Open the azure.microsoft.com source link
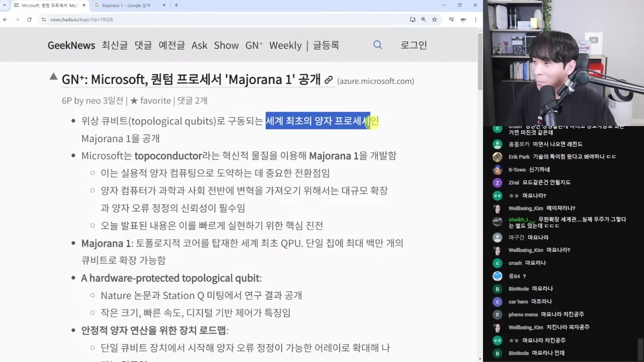This screenshot has height=362, width=644. 376,81
